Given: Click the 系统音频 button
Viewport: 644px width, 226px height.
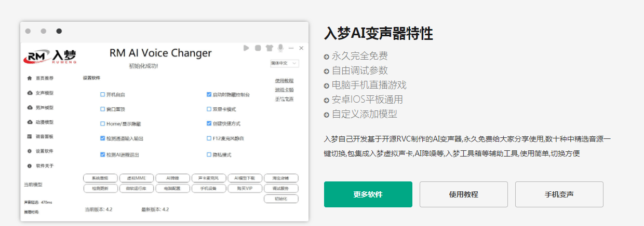Looking at the screenshot, I should coord(100,178).
